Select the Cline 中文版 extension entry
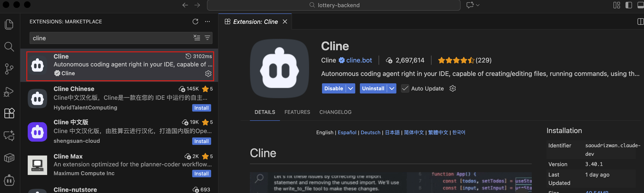This screenshot has width=644, height=193. (119, 132)
